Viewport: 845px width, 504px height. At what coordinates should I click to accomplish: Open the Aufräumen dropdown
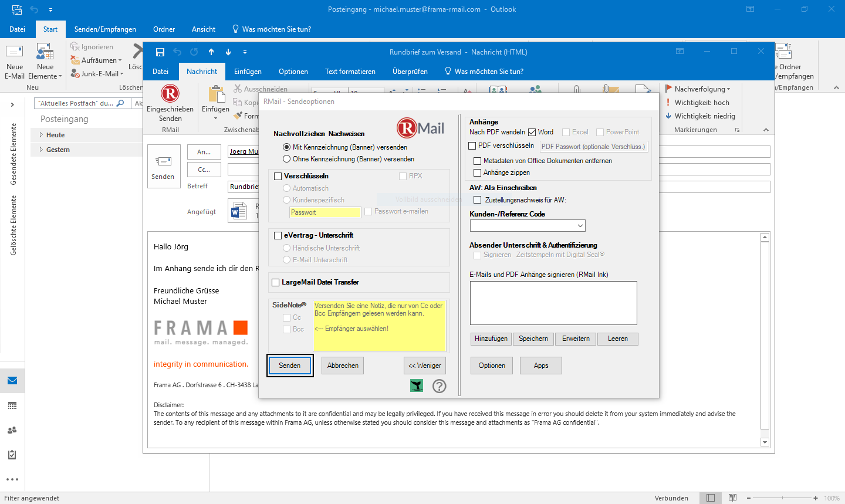click(x=120, y=60)
